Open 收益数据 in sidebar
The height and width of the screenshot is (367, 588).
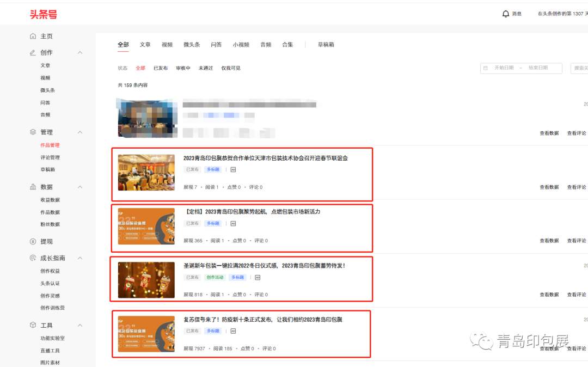pyautogui.click(x=50, y=200)
